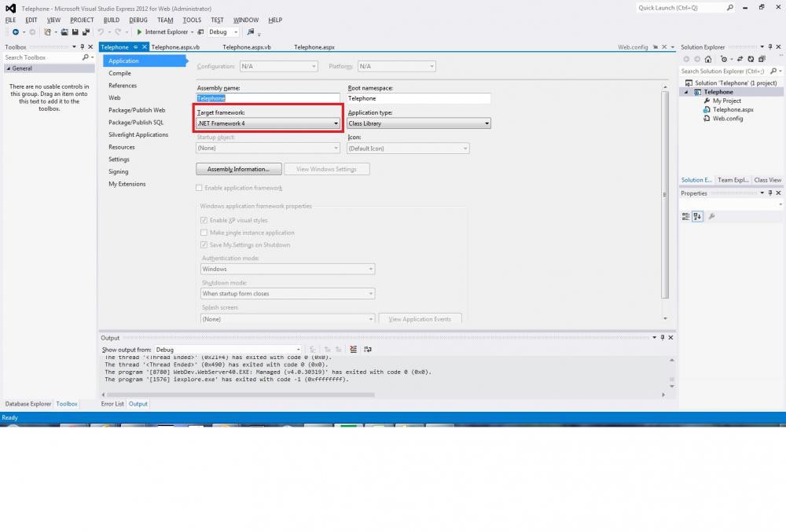786x532 pixels.
Task: Click the Navigate Backward toolbar icon
Action: 17,32
